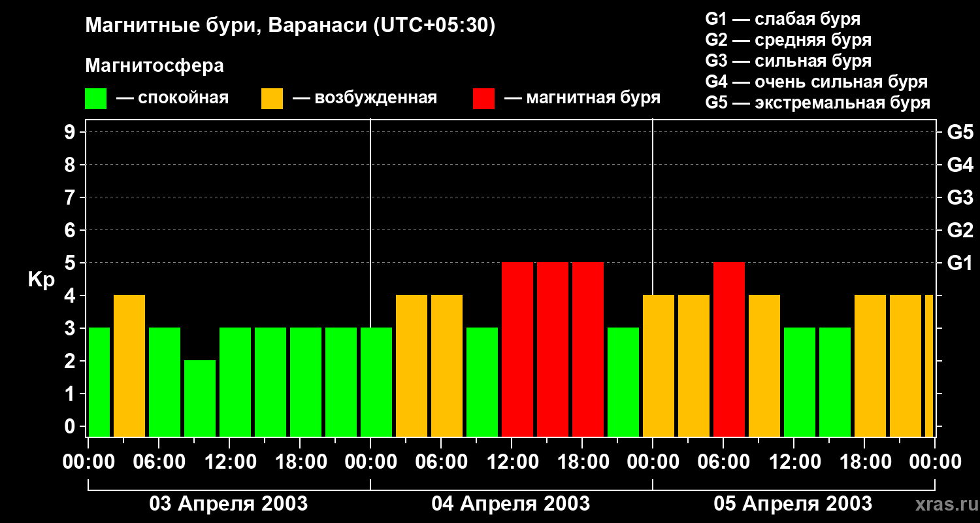Click the green bar crossing the 03–04 April midnight line
The height and width of the screenshot is (523, 980).
click(376, 382)
